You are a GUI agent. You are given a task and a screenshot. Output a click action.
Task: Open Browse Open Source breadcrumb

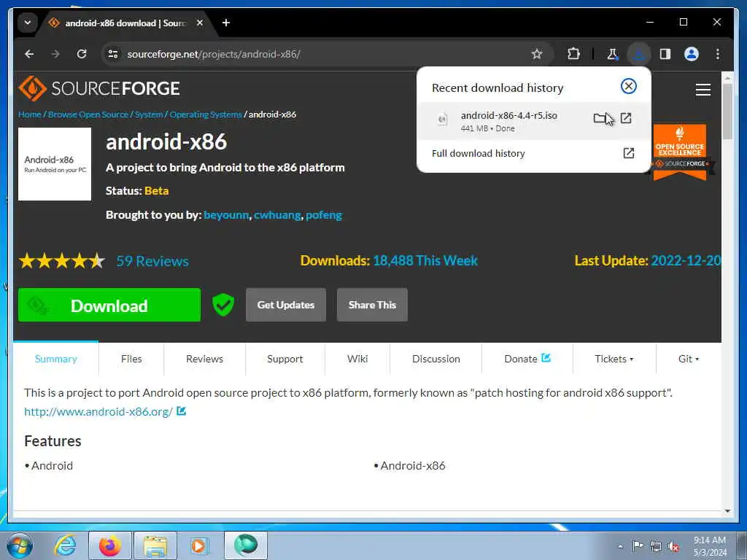(88, 114)
